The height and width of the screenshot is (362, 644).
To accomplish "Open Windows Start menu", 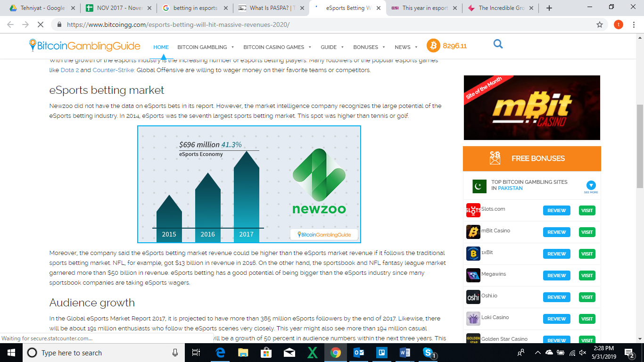I will pos(11,353).
